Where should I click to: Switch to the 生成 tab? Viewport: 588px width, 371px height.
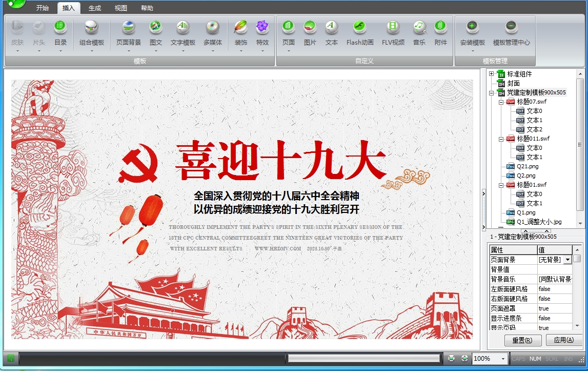(x=95, y=8)
